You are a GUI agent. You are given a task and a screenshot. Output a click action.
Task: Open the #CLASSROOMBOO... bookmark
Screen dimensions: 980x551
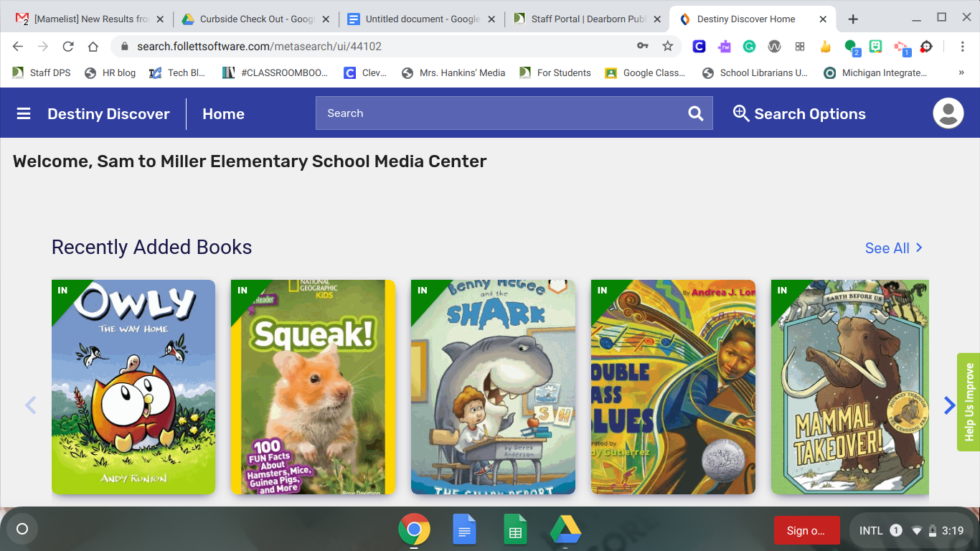pos(275,72)
